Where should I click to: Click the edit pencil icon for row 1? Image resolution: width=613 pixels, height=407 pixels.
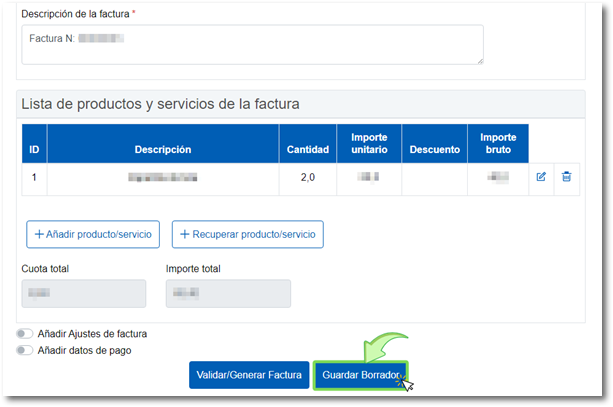(541, 177)
